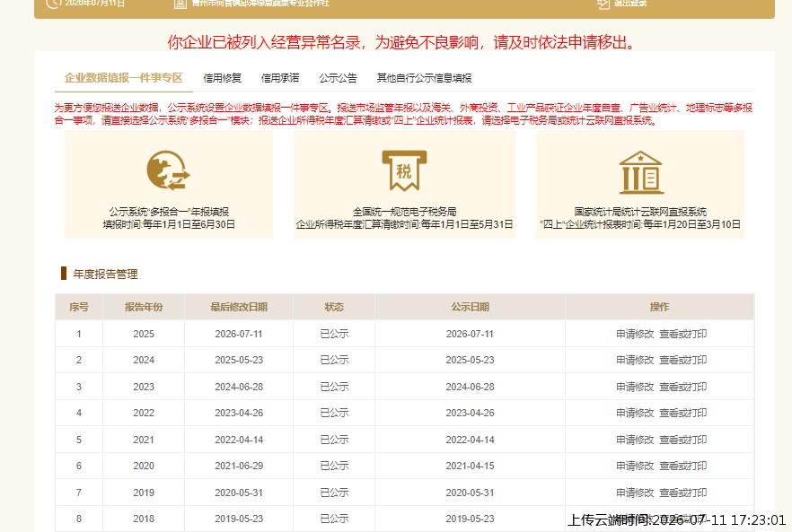Click the report year cell 2023
Screen dimensions: 792x532
pos(144,387)
